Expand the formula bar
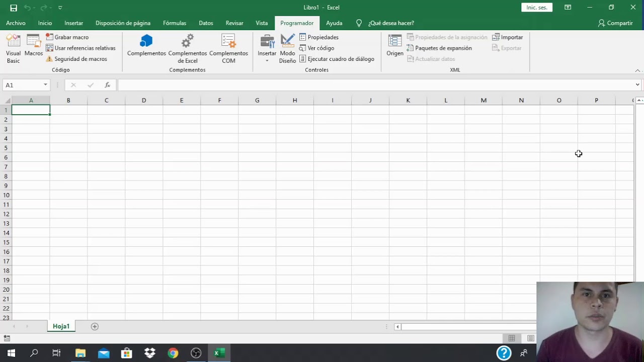 tap(637, 85)
